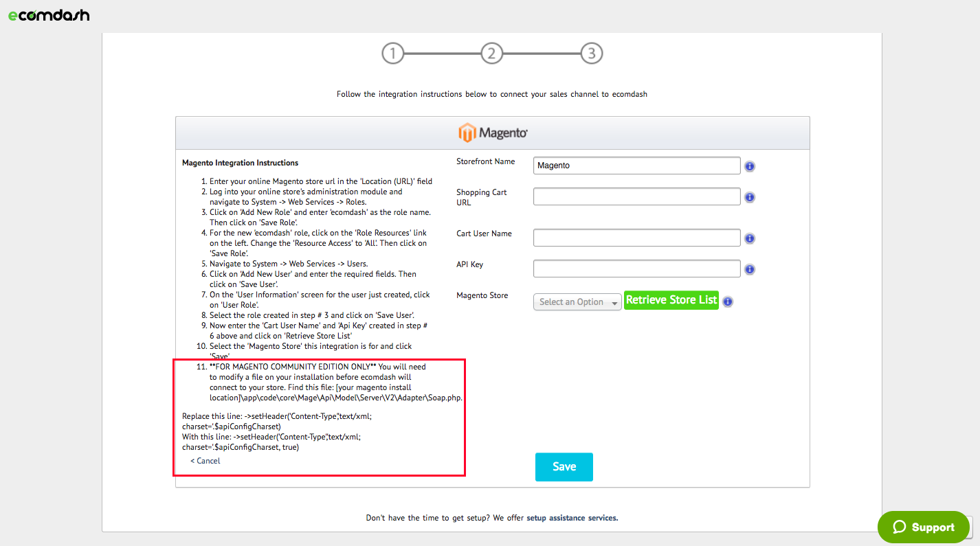Click the Cancel link below the instructions
980x546 pixels.
coord(205,460)
